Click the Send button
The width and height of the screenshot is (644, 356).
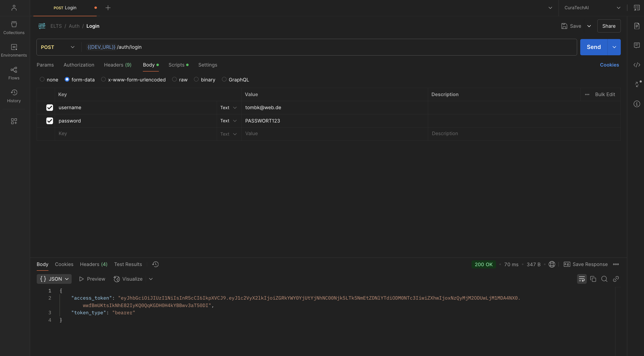pos(594,47)
